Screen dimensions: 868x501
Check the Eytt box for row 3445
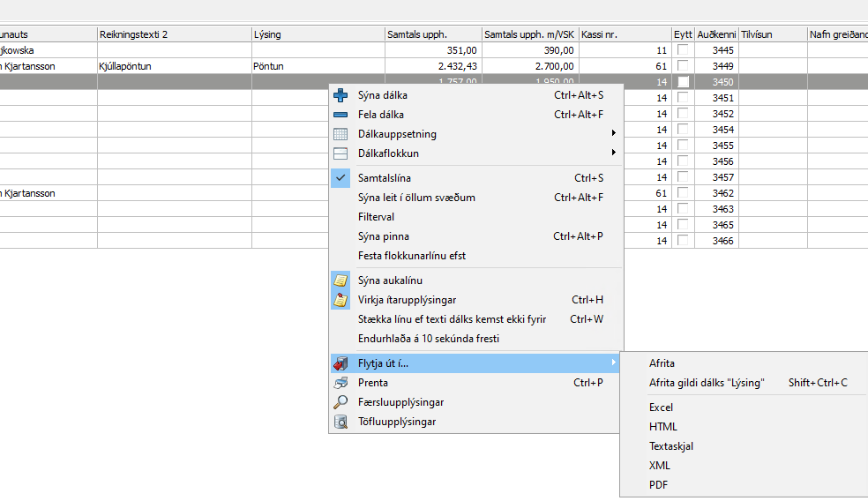(x=683, y=50)
